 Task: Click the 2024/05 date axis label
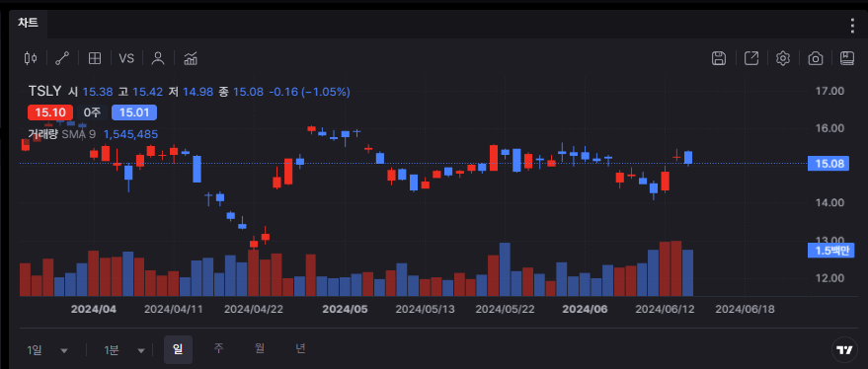345,309
